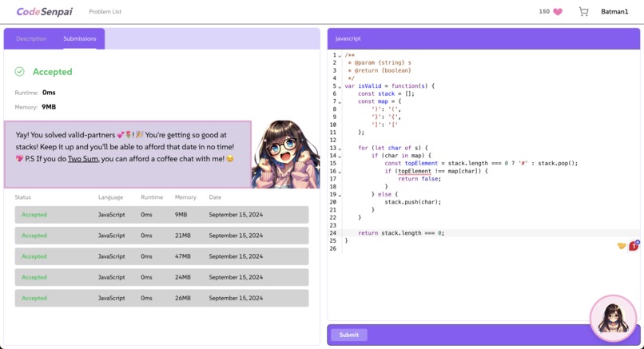
Task: Fold the for loop at line 13
Action: pyautogui.click(x=340, y=149)
